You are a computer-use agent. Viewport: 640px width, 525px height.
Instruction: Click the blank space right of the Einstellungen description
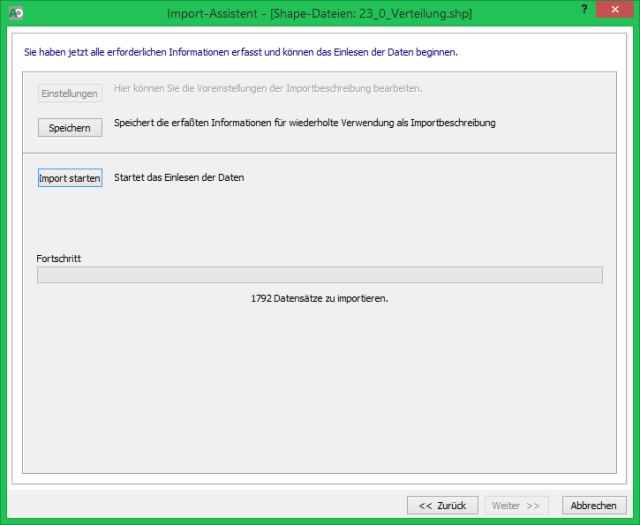[x=520, y=88]
